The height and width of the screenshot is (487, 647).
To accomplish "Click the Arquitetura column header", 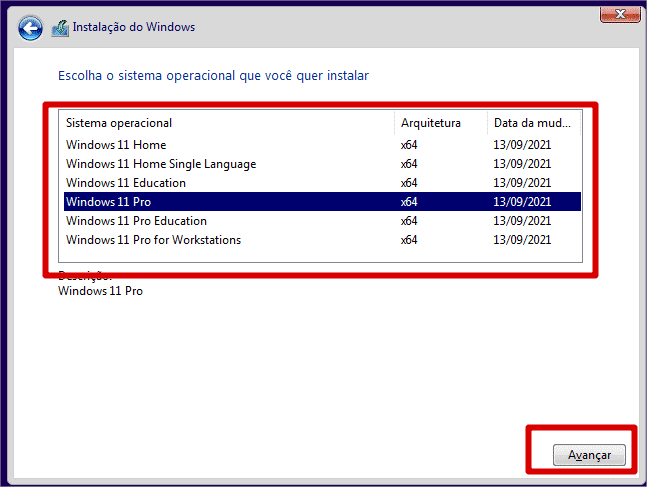I will pyautogui.click(x=441, y=123).
